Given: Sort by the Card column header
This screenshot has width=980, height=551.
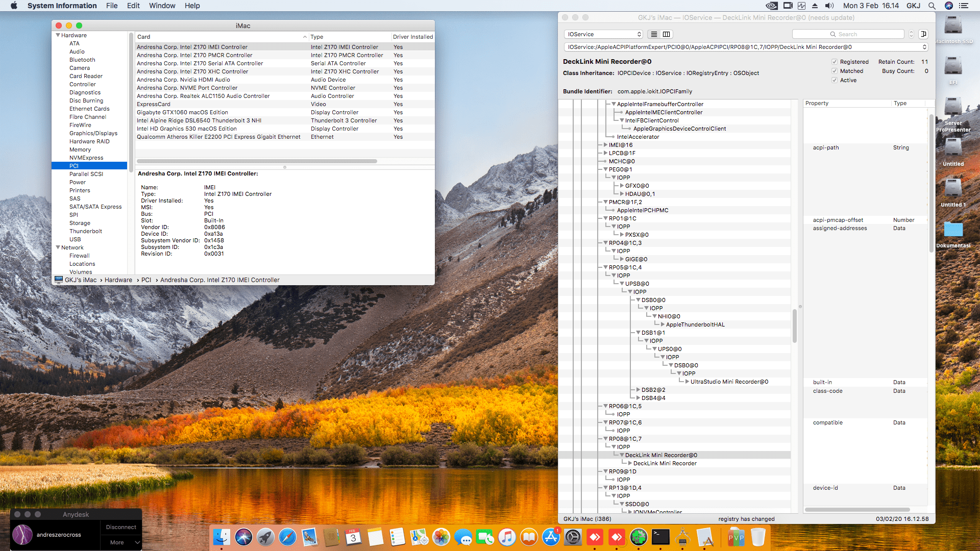Looking at the screenshot, I should 222,37.
